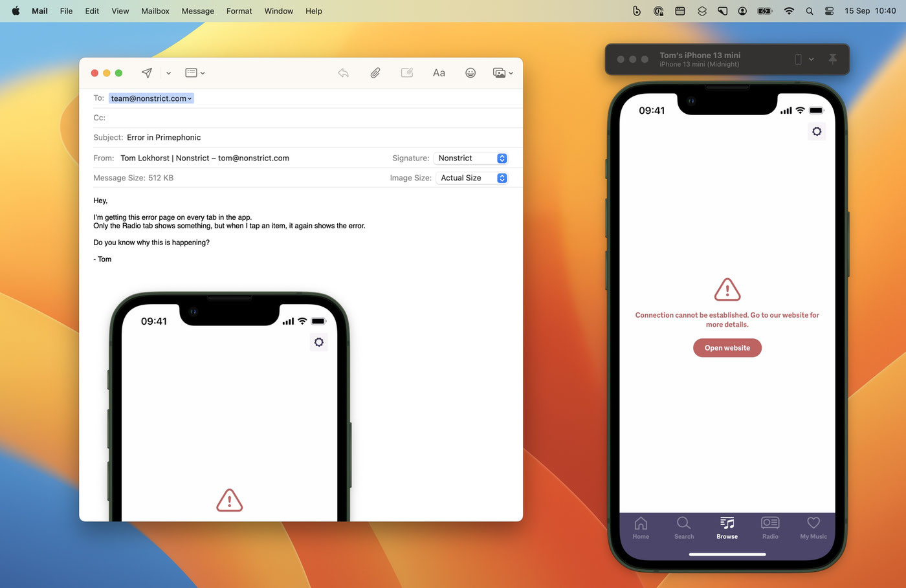Expand the photo browser dropdown arrow
Viewport: 906px width, 588px height.
tap(511, 73)
